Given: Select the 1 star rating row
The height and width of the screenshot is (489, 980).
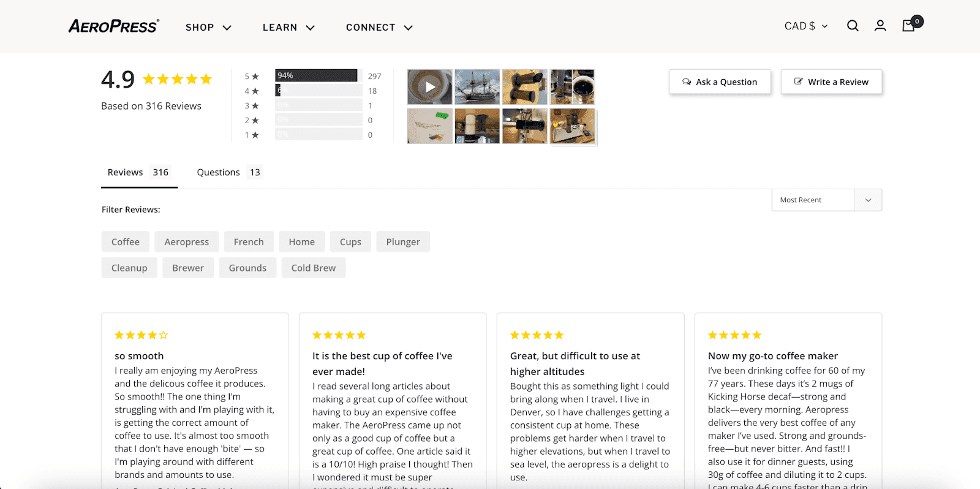Looking at the screenshot, I should (312, 135).
